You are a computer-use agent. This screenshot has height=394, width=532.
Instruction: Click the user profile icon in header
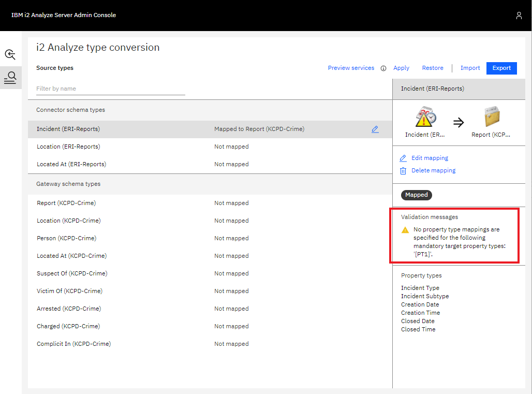tap(519, 16)
